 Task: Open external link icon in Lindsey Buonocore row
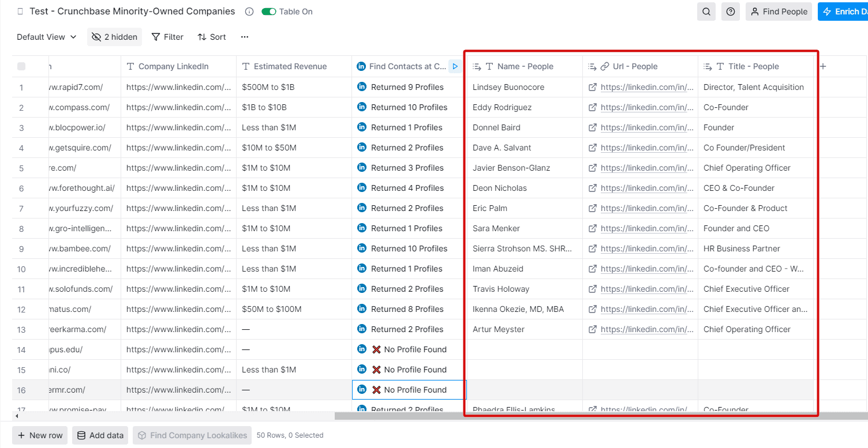(x=592, y=87)
